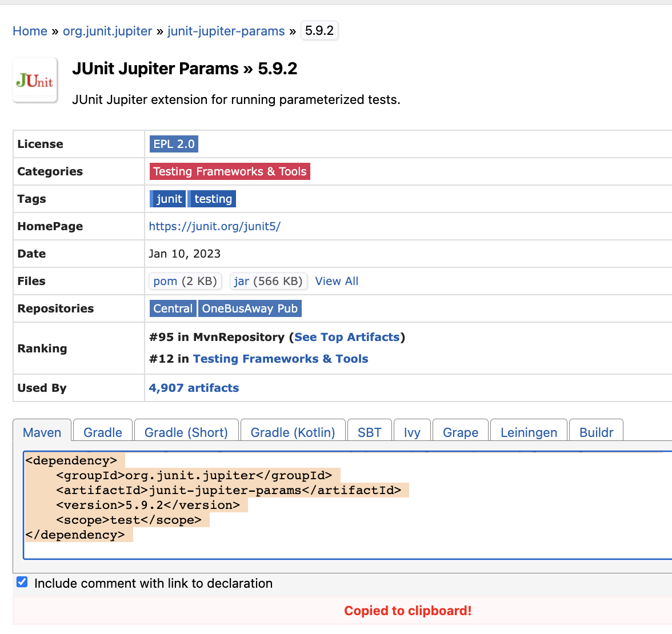Open the OneBusAway Pub repository tag

coord(250,308)
